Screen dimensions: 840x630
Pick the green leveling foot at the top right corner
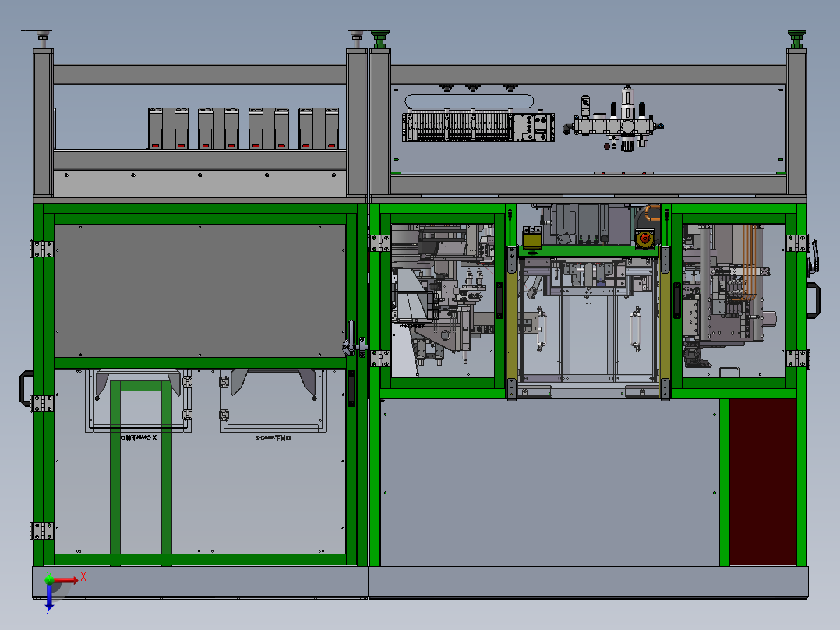point(796,40)
